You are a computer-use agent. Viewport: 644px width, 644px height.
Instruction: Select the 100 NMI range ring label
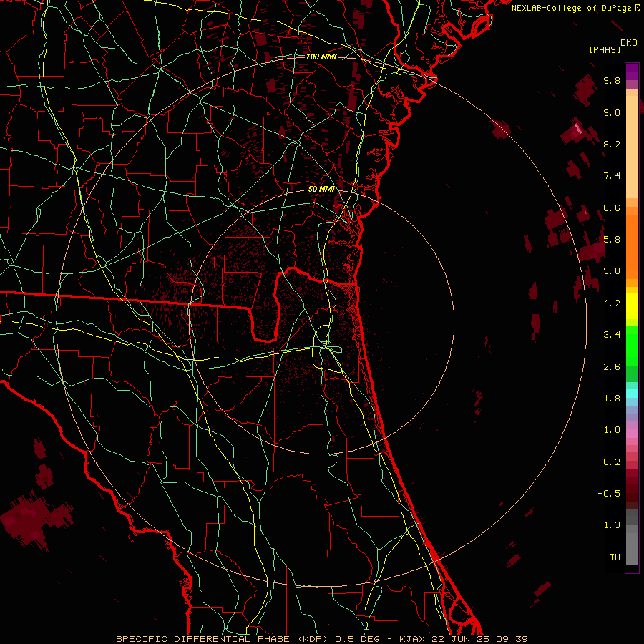coord(321,57)
